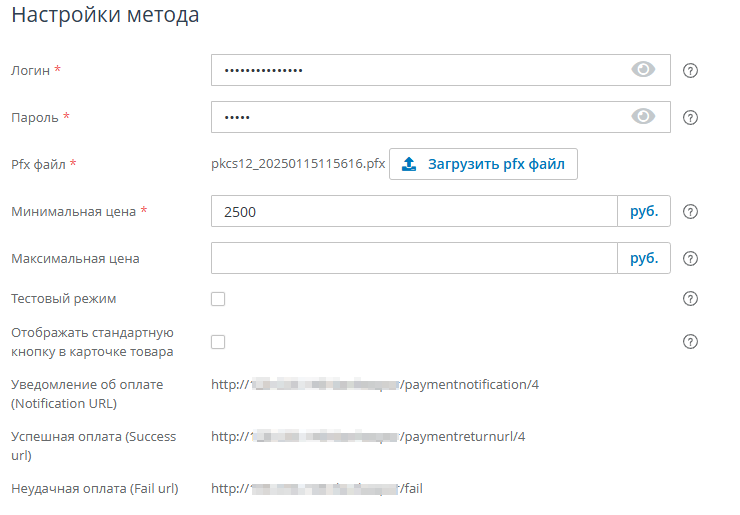Select the Минимальная цена field containing 2500
Image resolution: width=740 pixels, height=515 pixels.
coord(414,212)
